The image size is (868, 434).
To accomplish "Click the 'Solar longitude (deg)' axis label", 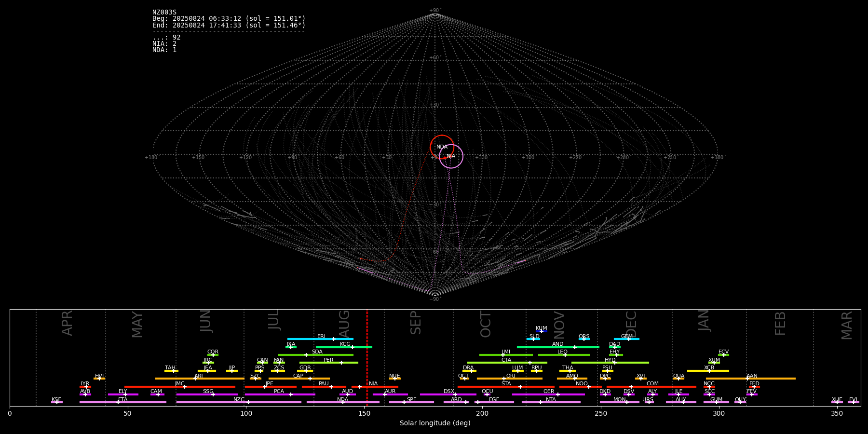I will click(435, 423).
